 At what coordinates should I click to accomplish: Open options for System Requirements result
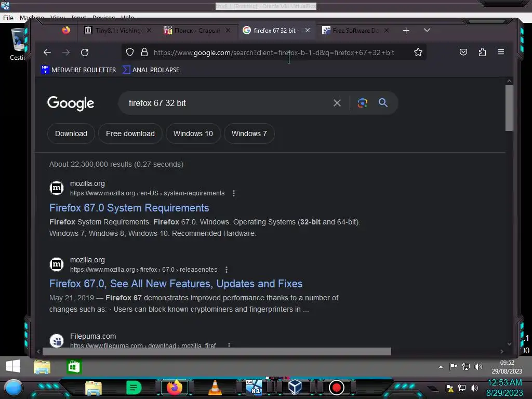[x=233, y=193]
